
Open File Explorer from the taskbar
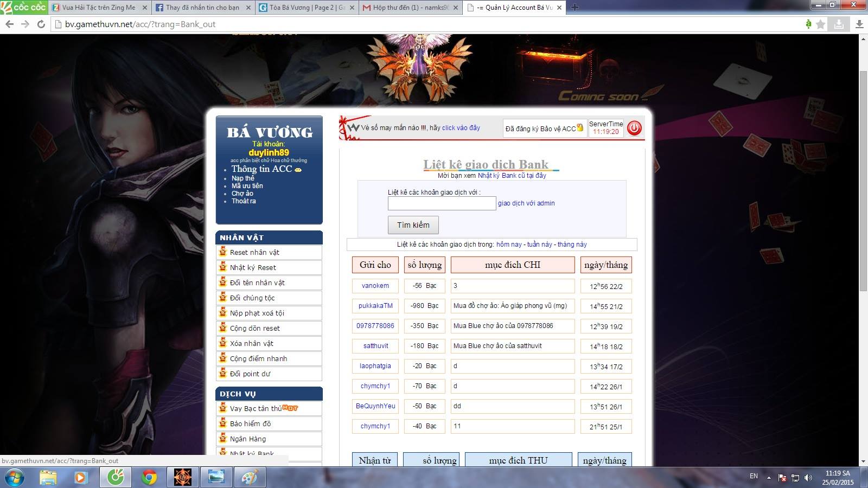tap(48, 478)
